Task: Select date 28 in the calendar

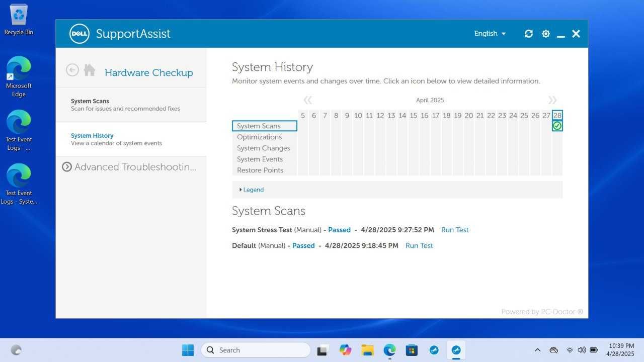Action: click(x=557, y=116)
